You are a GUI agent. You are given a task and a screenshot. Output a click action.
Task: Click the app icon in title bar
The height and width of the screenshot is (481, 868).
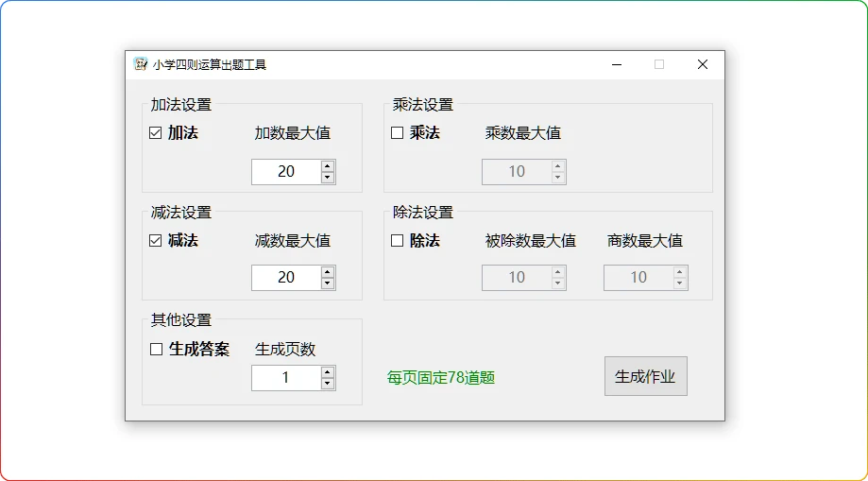[141, 64]
